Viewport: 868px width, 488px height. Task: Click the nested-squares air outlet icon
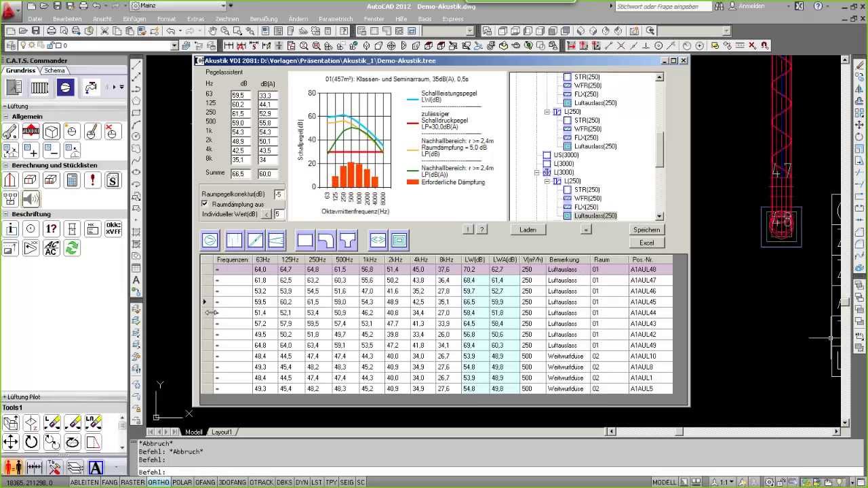pyautogui.click(x=399, y=240)
